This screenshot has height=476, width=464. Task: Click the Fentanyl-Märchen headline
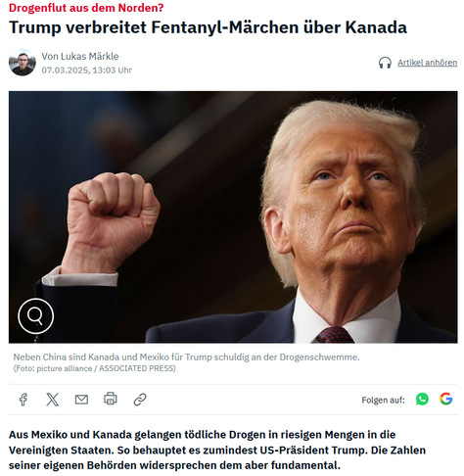tap(208, 27)
